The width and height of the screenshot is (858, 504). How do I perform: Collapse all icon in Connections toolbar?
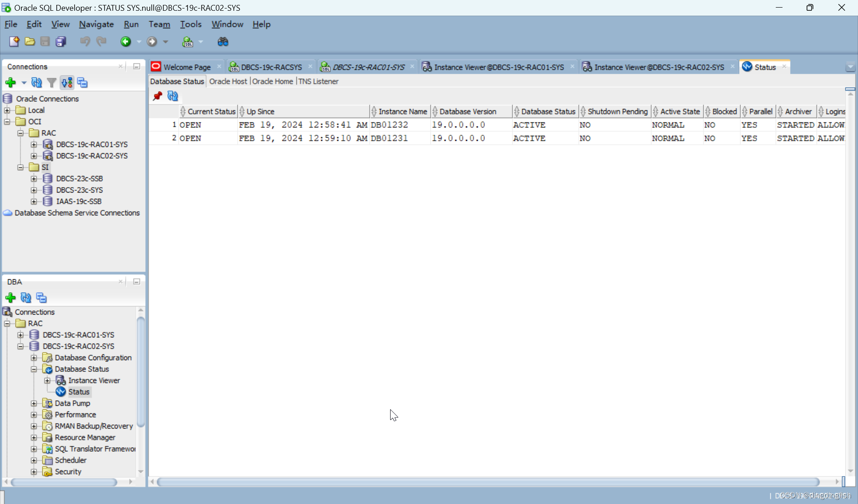tap(82, 83)
